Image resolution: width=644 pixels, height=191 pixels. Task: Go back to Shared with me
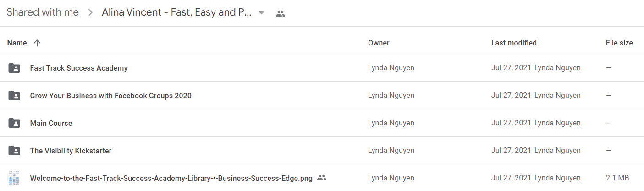43,12
